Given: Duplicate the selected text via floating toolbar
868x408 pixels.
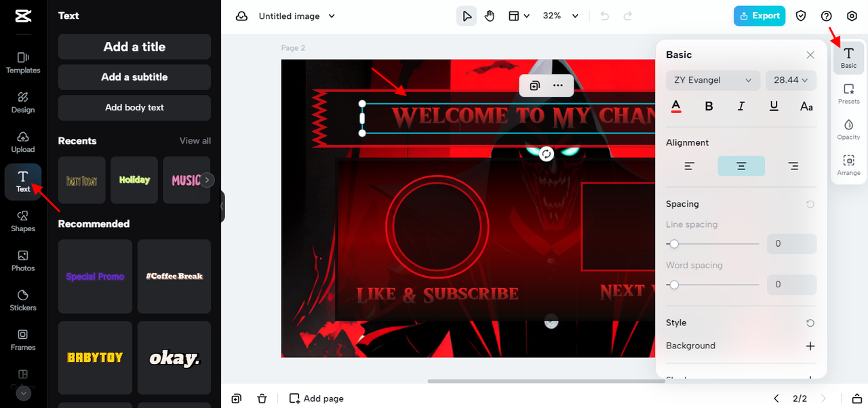Looking at the screenshot, I should coord(535,85).
